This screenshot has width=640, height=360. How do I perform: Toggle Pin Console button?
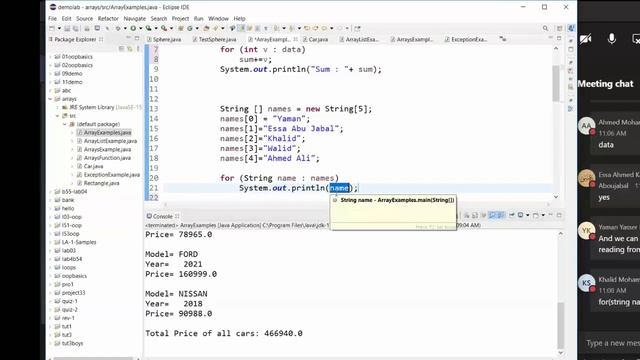(x=511, y=215)
